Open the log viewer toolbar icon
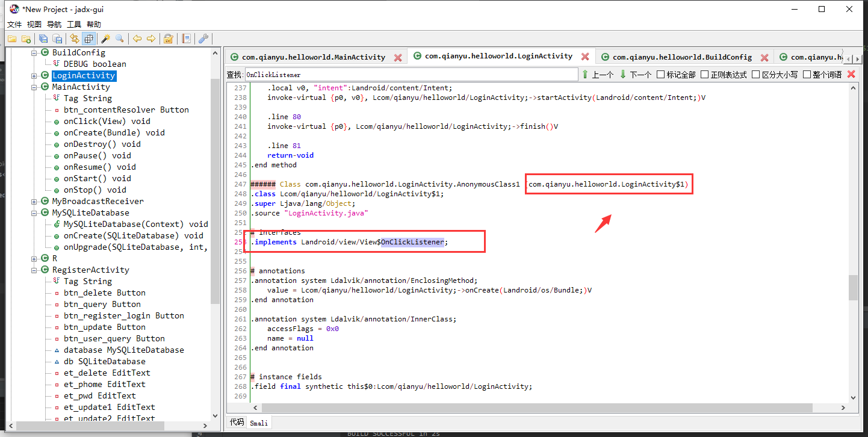Image resolution: width=868 pixels, height=437 pixels. pos(186,38)
